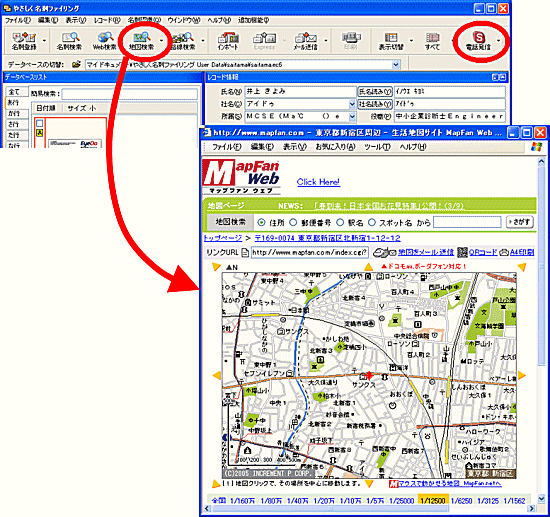Select the スポット名 spot name radio button
Screen dimensions: 550x517
(x=372, y=222)
